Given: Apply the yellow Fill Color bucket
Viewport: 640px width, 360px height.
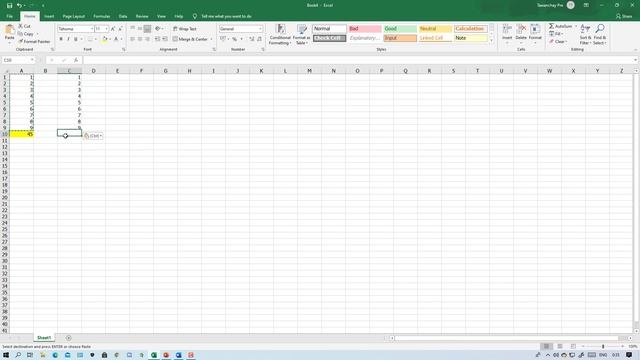Looking at the screenshot, I should pyautogui.click(x=104, y=39).
